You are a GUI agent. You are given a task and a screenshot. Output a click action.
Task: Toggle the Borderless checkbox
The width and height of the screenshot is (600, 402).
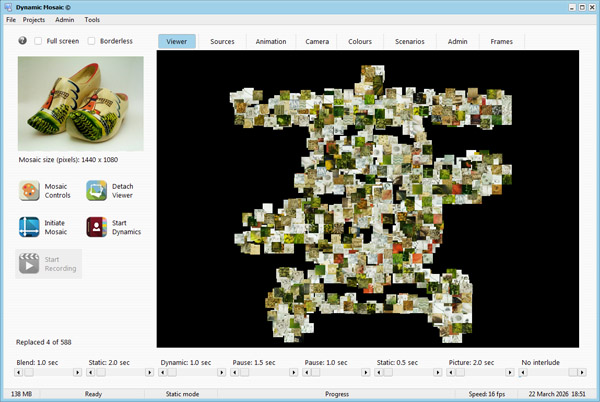(x=92, y=41)
